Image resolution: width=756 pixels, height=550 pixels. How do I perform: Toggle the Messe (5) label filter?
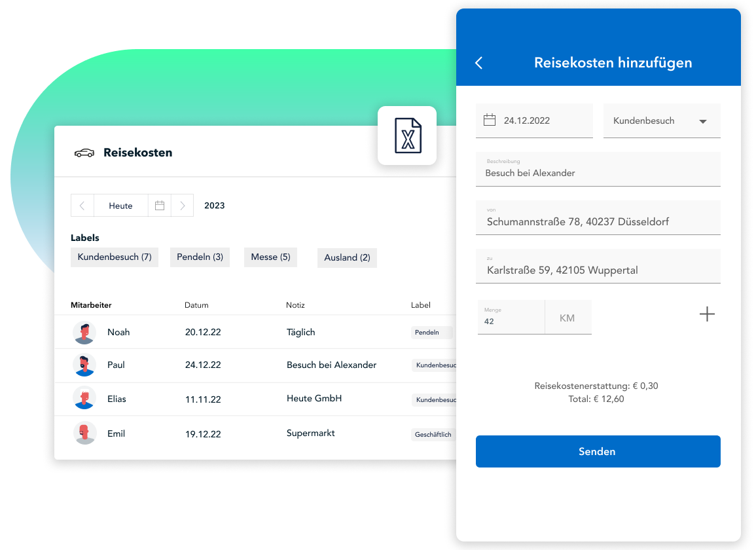(270, 257)
